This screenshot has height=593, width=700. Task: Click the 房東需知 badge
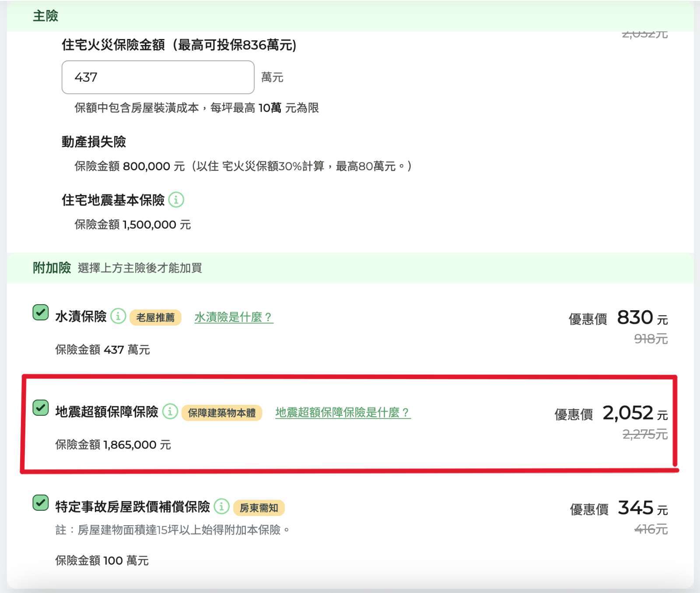(x=259, y=508)
